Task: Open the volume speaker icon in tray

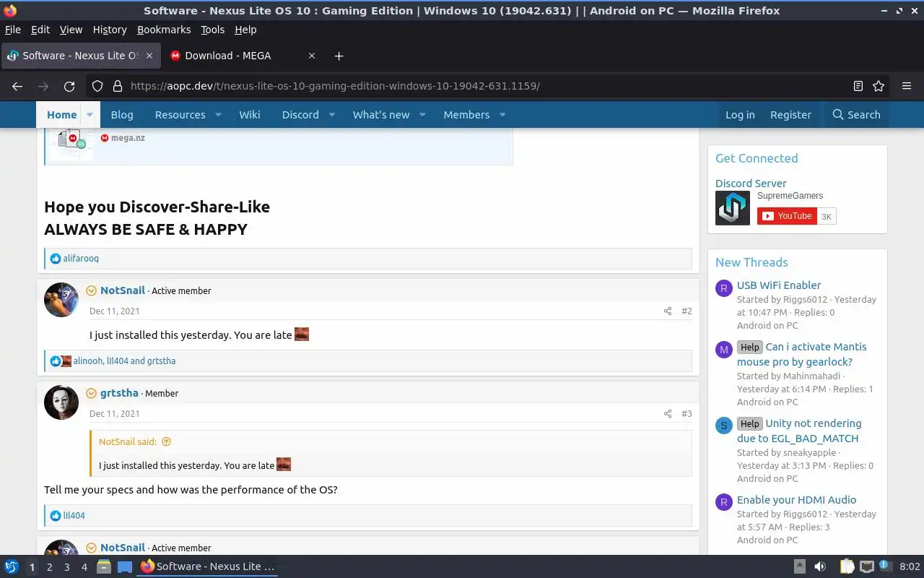Action: [820, 566]
